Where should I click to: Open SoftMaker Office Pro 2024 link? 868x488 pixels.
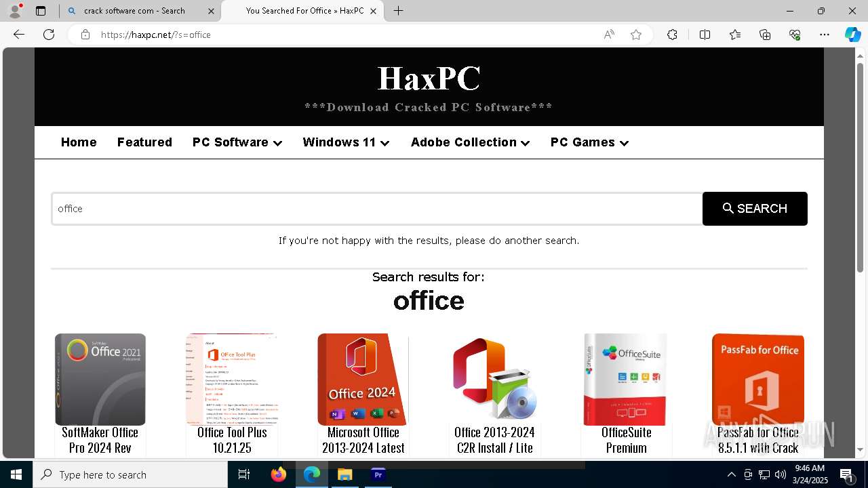[x=100, y=440]
